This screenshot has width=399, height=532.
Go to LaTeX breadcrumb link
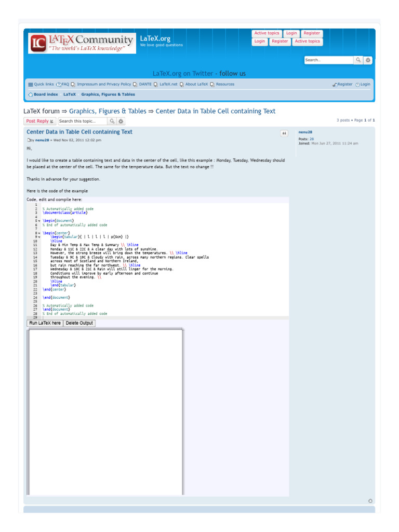click(70, 95)
